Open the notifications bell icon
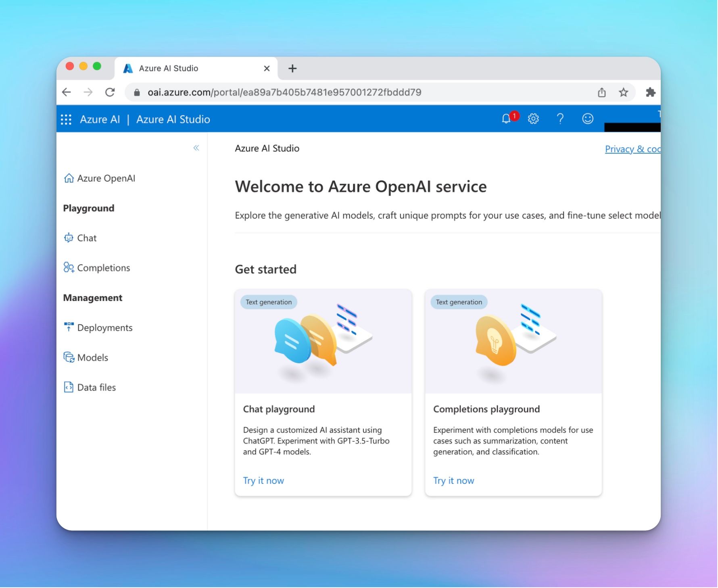The height and width of the screenshot is (588, 718). (x=506, y=119)
